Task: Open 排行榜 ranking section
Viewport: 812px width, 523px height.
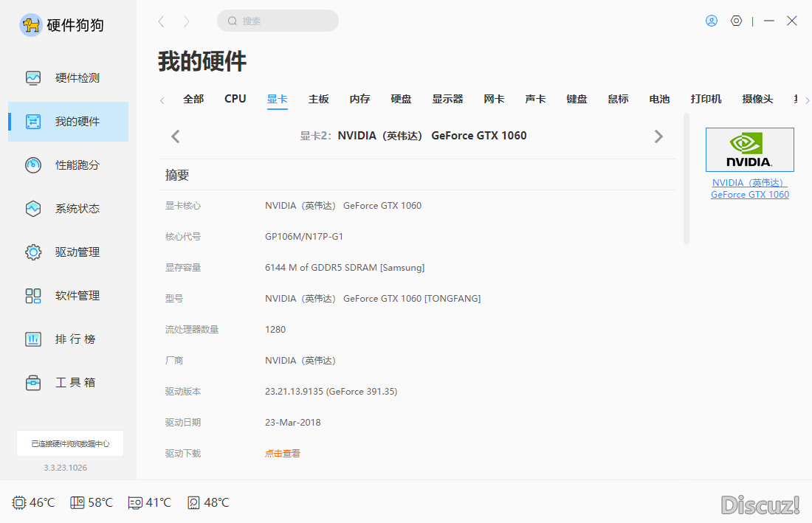Action: click(69, 339)
